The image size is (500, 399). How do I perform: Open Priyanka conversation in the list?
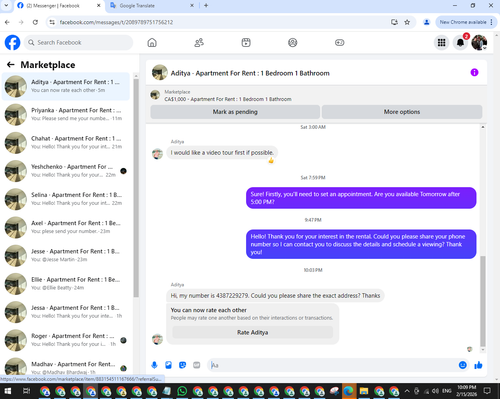pos(66,114)
